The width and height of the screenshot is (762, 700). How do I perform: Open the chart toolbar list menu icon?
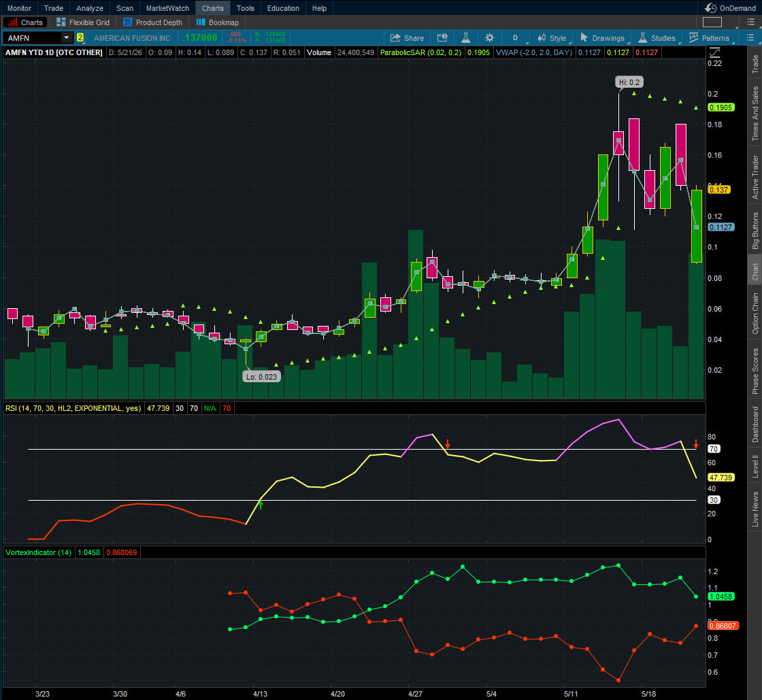[750, 38]
